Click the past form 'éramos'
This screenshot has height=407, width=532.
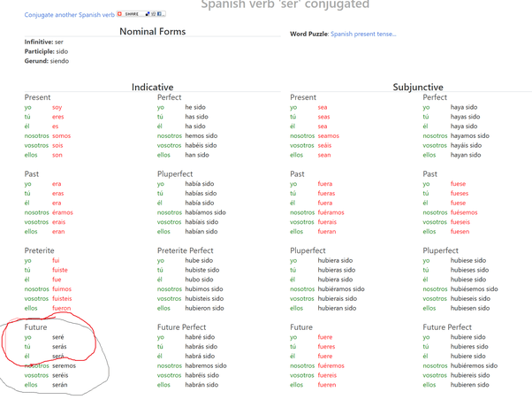[x=63, y=212]
